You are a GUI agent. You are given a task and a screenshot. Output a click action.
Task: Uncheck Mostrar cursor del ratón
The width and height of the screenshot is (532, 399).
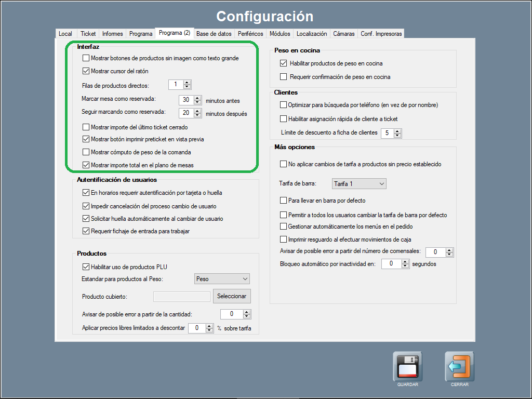pos(86,71)
